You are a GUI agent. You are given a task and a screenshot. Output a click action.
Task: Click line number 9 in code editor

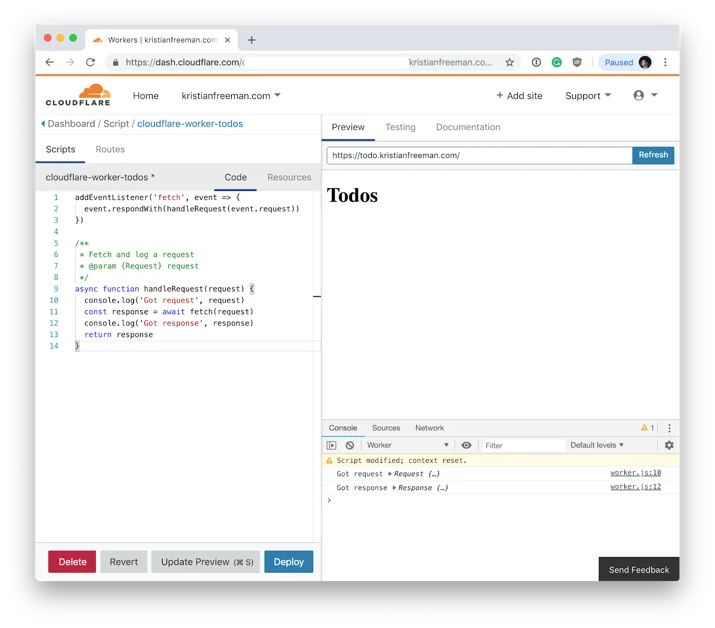(x=56, y=289)
